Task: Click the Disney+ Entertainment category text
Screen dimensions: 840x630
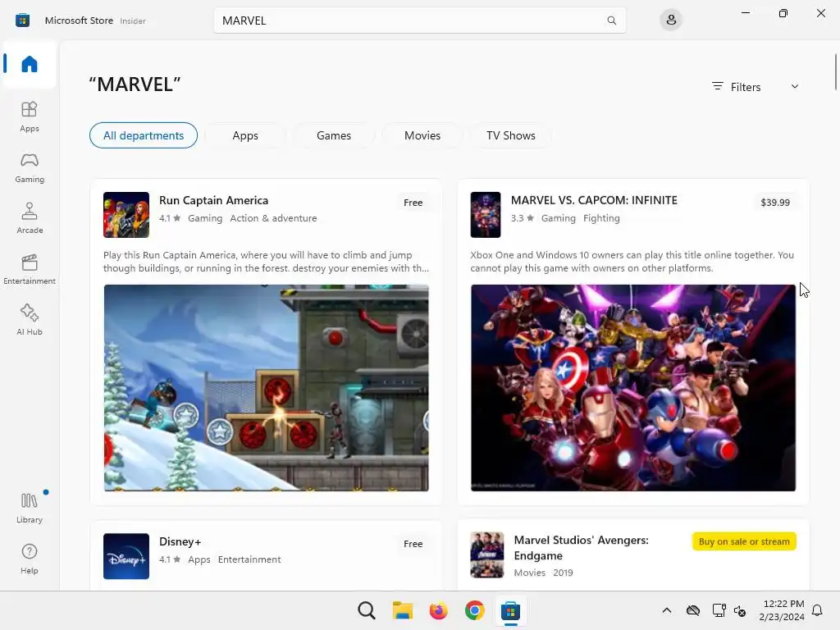Action: click(x=249, y=559)
